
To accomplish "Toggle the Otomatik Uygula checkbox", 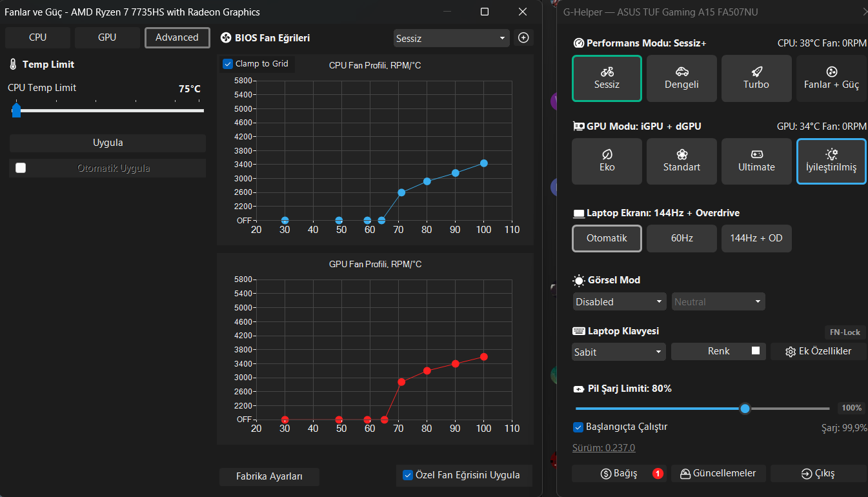I will pyautogui.click(x=21, y=168).
